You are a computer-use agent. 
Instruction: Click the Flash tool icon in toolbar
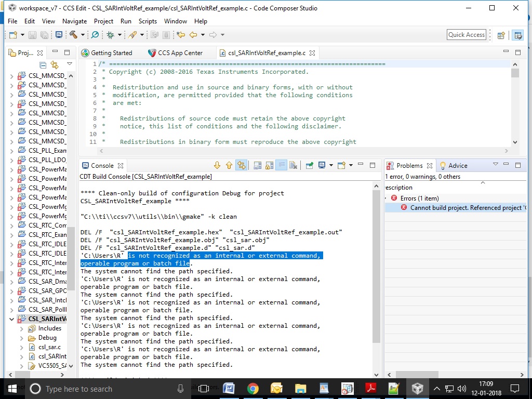(132, 35)
